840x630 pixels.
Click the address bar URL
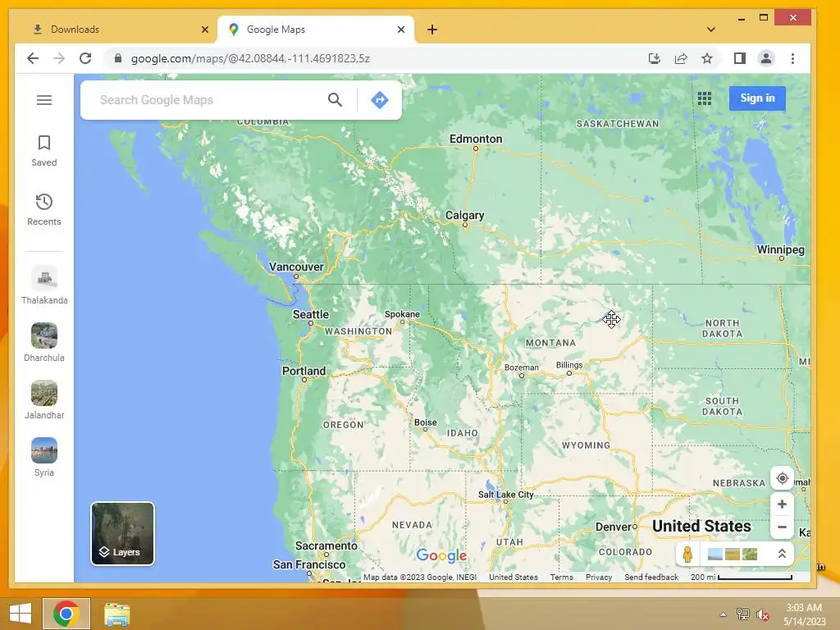tap(251, 58)
